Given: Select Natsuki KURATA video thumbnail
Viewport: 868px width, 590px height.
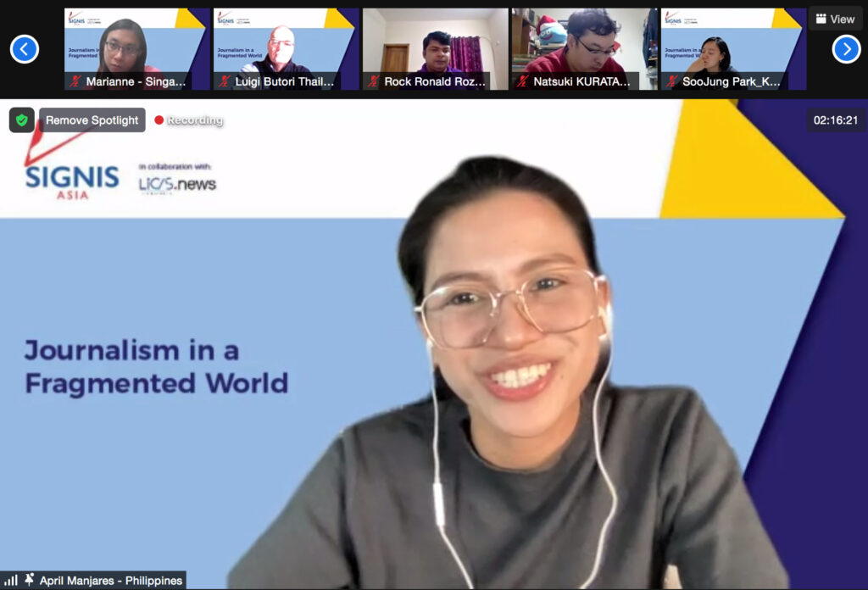Looking at the screenshot, I should [x=584, y=42].
